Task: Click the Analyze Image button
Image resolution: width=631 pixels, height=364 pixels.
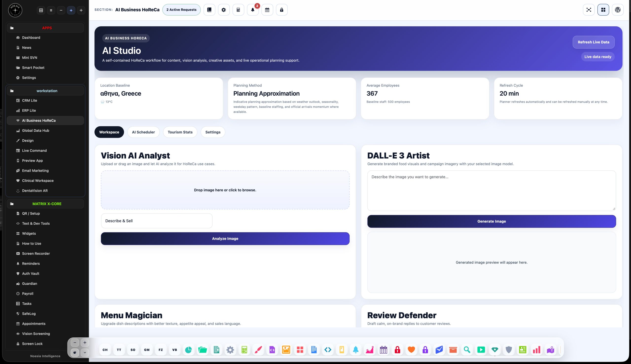Action: [x=225, y=239]
